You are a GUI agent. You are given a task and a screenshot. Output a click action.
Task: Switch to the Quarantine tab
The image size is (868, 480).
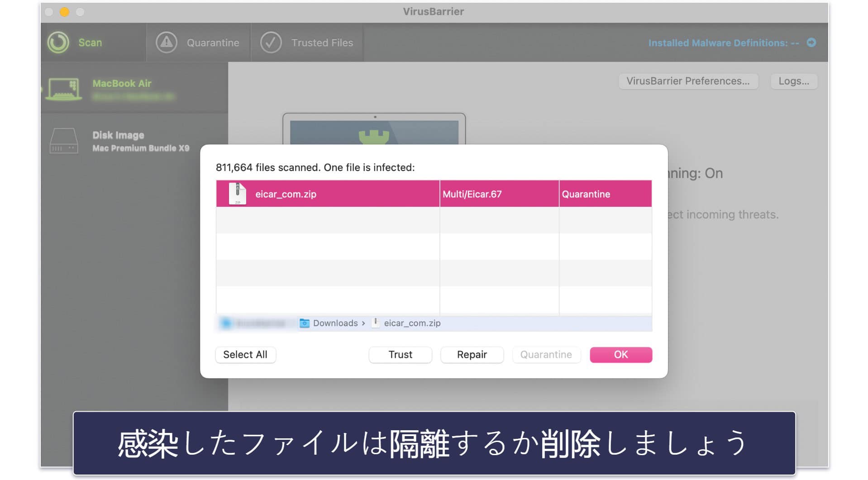point(199,43)
